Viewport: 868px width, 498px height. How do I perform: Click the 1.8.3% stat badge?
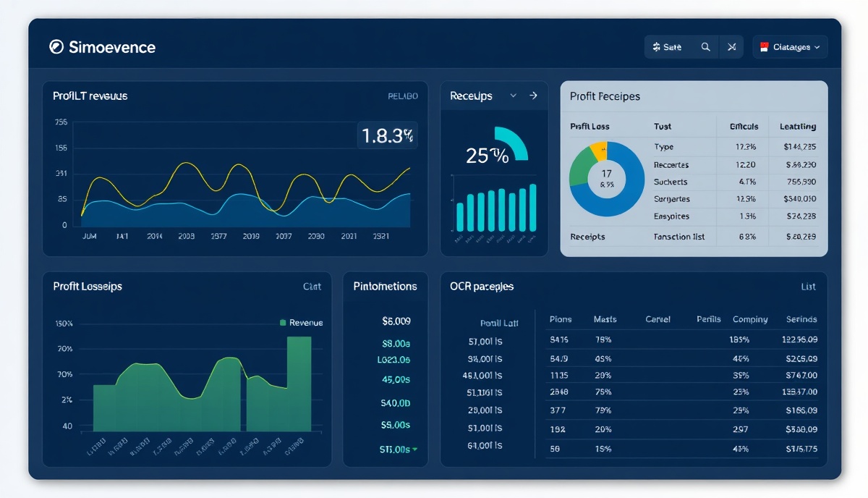[387, 135]
